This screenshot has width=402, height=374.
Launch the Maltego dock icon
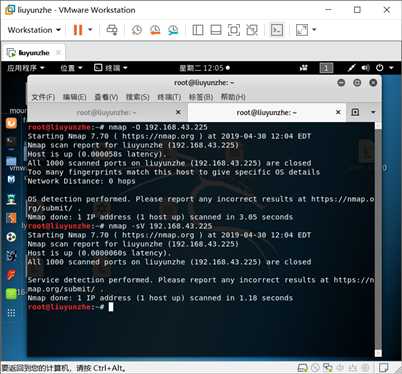tap(11, 256)
